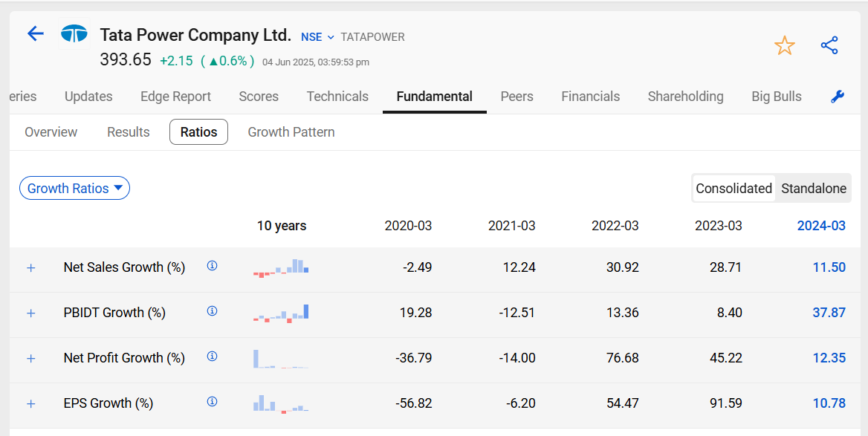The image size is (868, 436).
Task: Expand the Net Profit Growth row
Action: point(31,359)
